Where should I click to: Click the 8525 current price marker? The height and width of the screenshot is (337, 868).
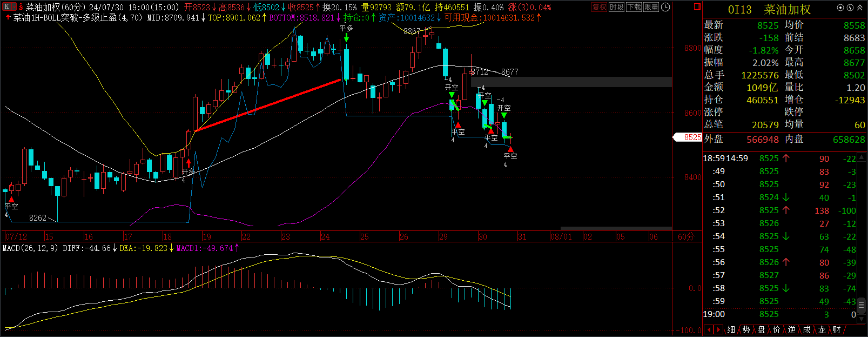point(688,137)
